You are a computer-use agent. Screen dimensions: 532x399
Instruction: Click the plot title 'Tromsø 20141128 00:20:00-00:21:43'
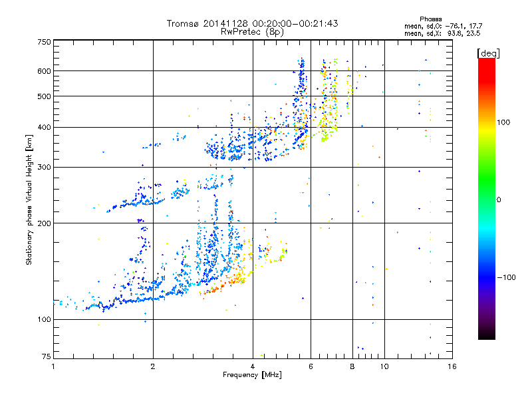coord(252,23)
